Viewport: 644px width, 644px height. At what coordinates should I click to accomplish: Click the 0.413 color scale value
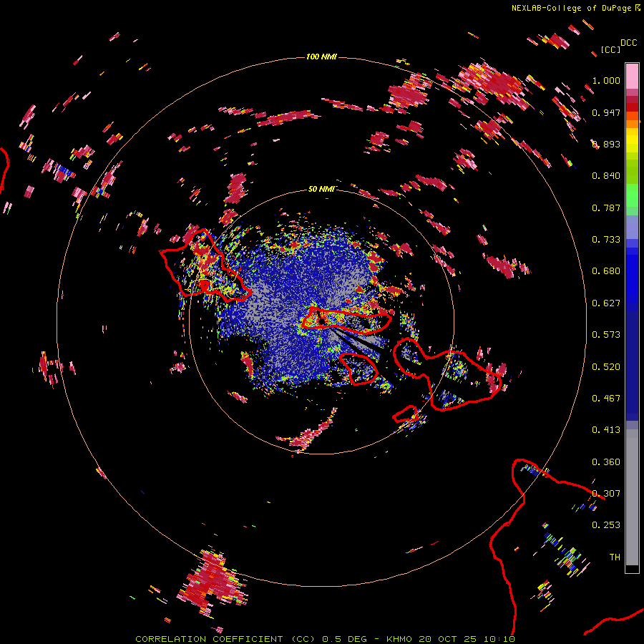tap(606, 430)
